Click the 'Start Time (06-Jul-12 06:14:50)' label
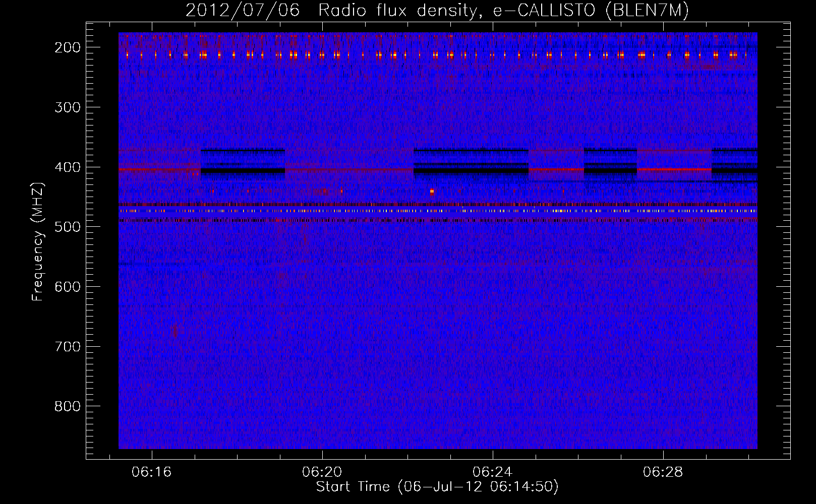816x504 pixels. pyautogui.click(x=437, y=487)
